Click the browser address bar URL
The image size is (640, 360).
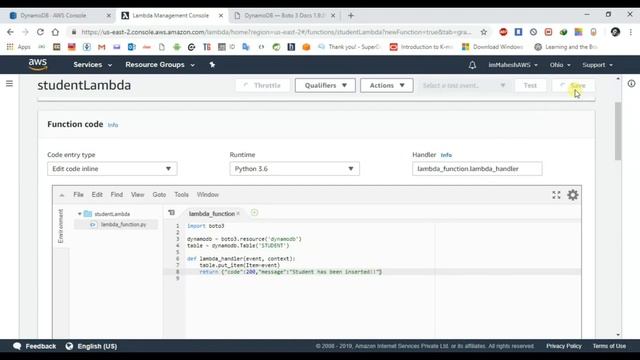point(276,32)
